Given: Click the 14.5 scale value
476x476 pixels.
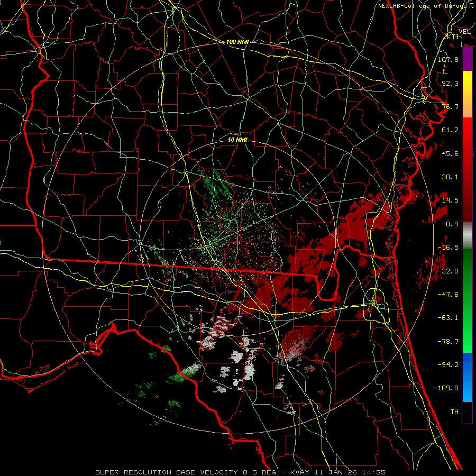Looking at the screenshot, I should (450, 200).
